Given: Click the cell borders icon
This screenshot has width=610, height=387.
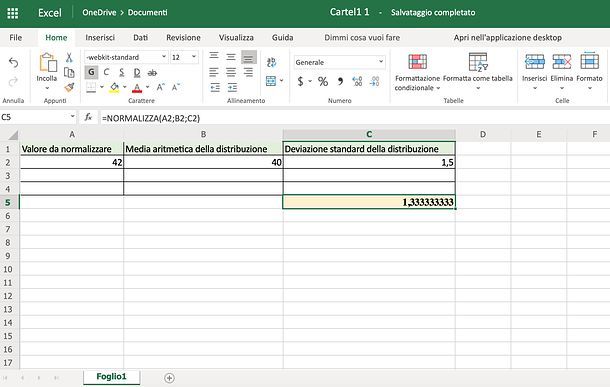Looking at the screenshot, I should (91, 87).
